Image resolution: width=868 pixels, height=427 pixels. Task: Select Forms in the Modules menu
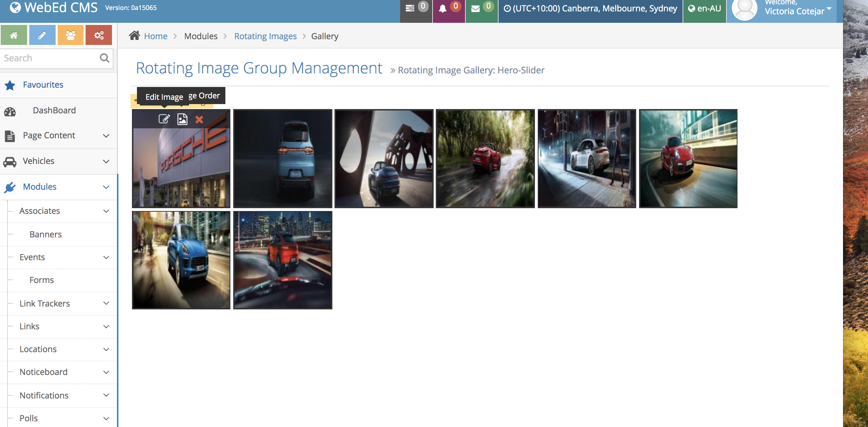tap(42, 280)
